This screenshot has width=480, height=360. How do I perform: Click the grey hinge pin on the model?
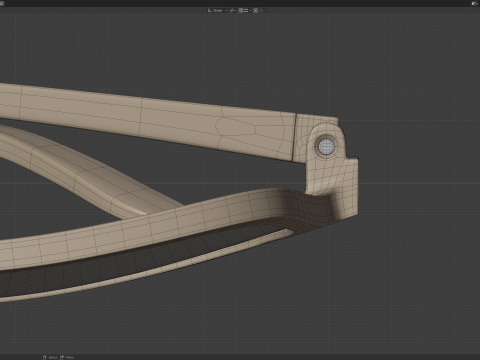(326, 146)
